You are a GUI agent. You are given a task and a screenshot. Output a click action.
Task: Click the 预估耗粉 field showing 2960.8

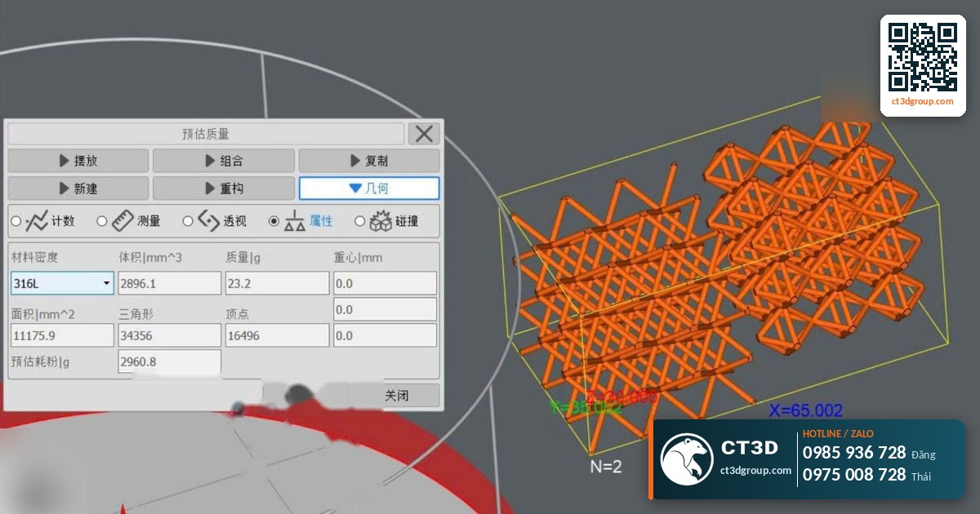(170, 361)
